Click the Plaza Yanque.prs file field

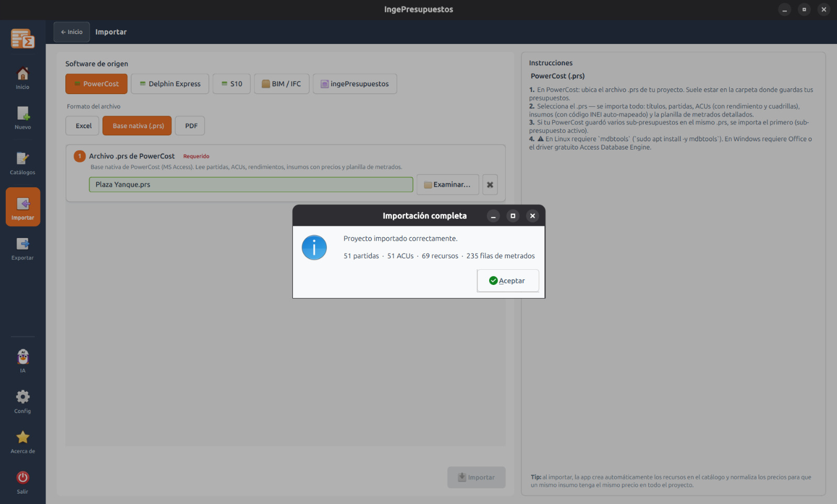[x=251, y=185]
